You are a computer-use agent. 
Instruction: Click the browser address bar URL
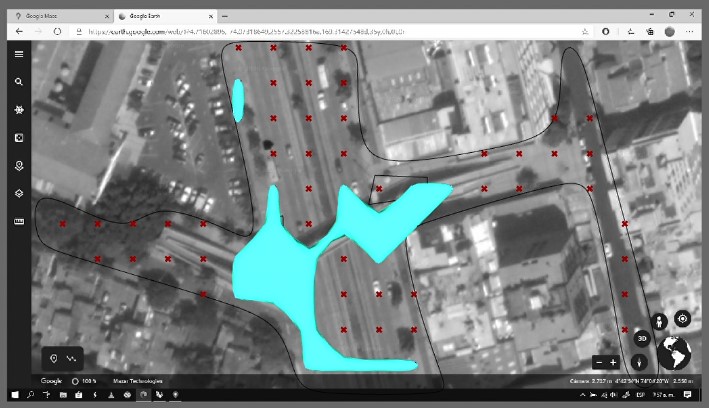pos(250,32)
